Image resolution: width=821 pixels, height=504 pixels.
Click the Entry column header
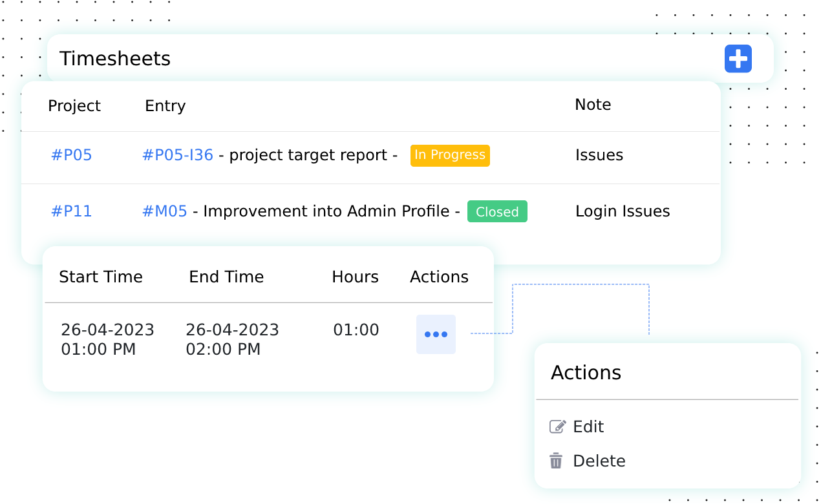click(x=165, y=105)
